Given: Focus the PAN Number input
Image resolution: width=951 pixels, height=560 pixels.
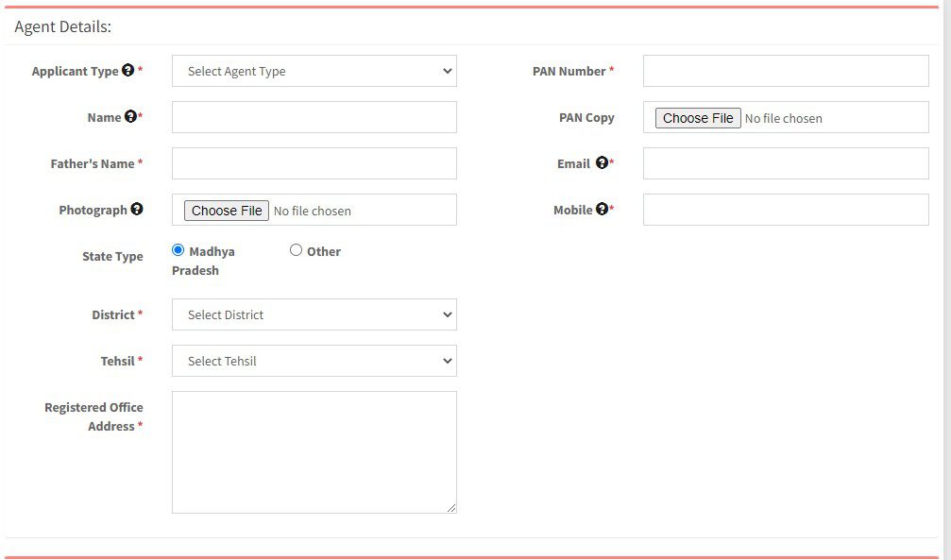Looking at the screenshot, I should point(785,71).
